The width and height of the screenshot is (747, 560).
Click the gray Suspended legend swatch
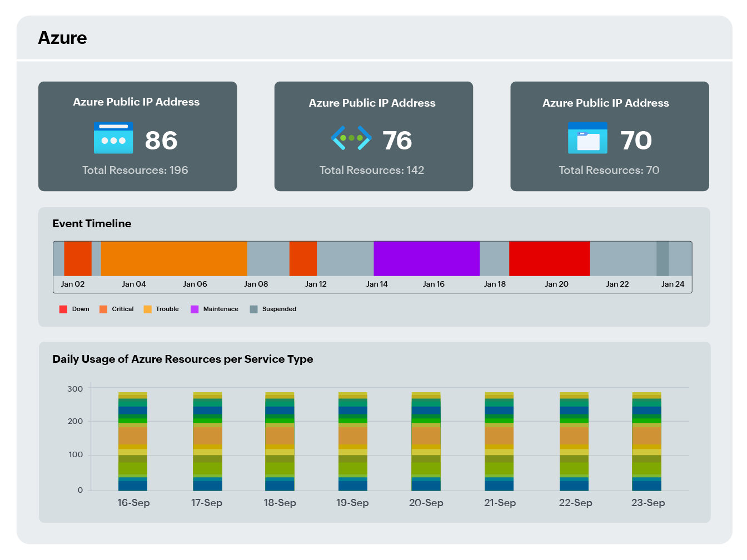point(253,309)
